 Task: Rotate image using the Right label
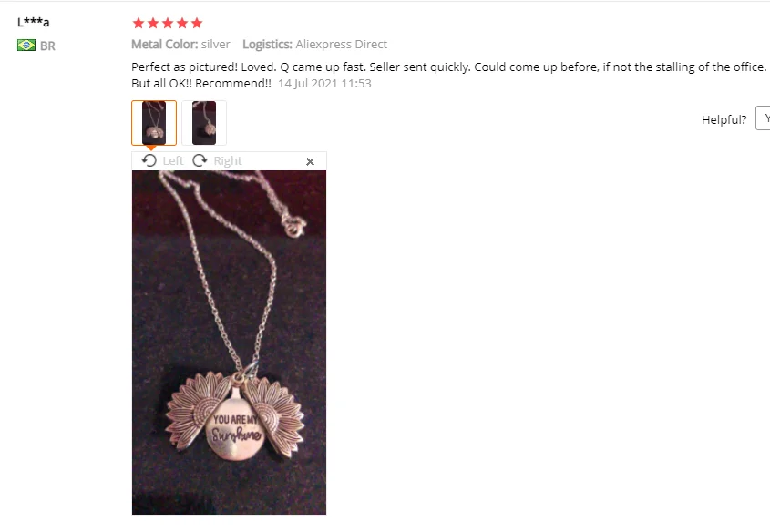[228, 161]
